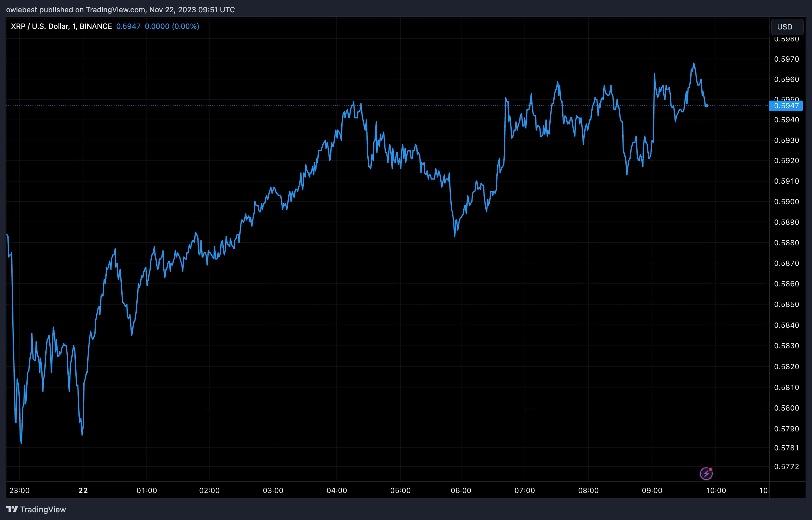Click the red notification dot on the lightning icon
Image resolution: width=812 pixels, height=520 pixels.
pos(710,469)
